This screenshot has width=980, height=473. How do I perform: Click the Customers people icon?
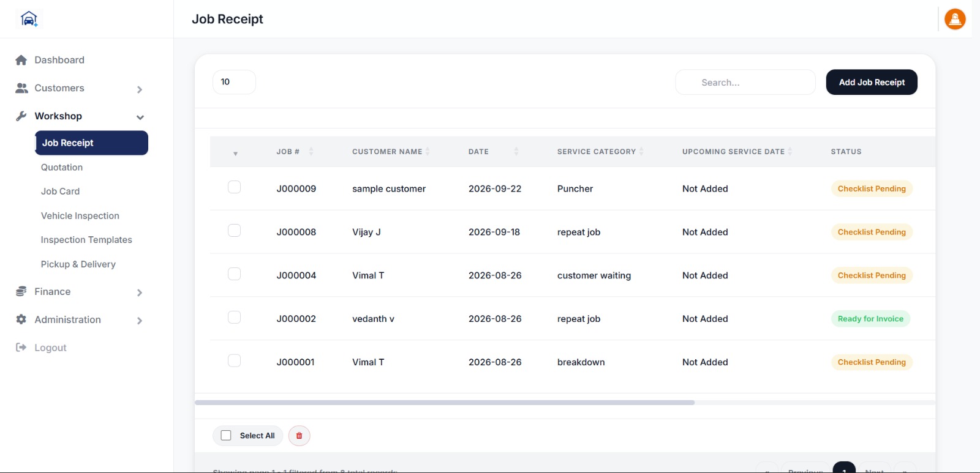click(x=21, y=88)
